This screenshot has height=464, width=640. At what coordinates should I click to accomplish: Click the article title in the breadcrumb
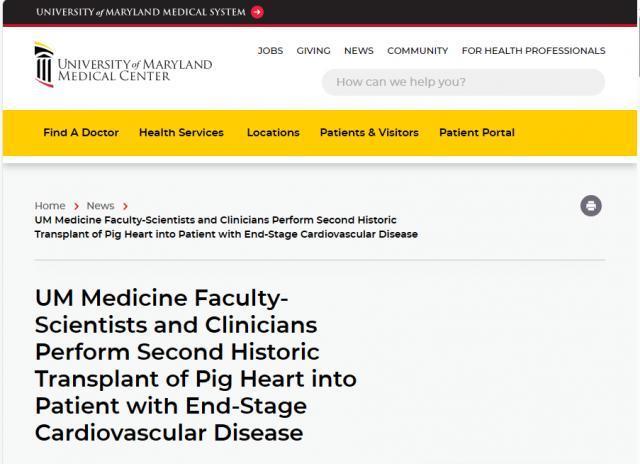click(x=225, y=227)
